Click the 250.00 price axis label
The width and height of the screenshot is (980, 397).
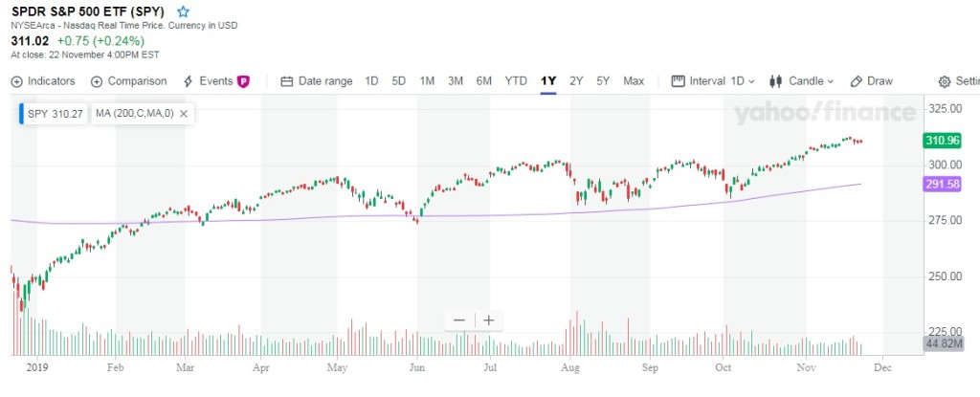[x=945, y=277]
